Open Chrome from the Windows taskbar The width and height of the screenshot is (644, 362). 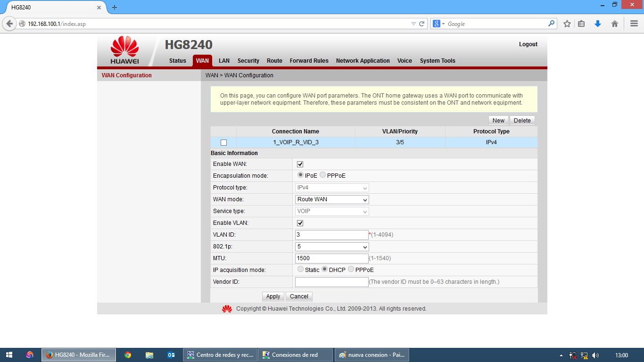[128, 355]
